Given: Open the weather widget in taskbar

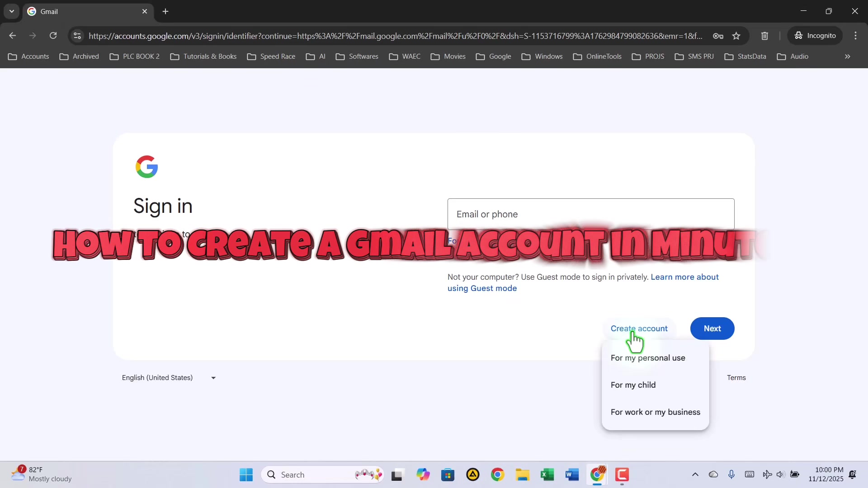Looking at the screenshot, I should (42, 474).
